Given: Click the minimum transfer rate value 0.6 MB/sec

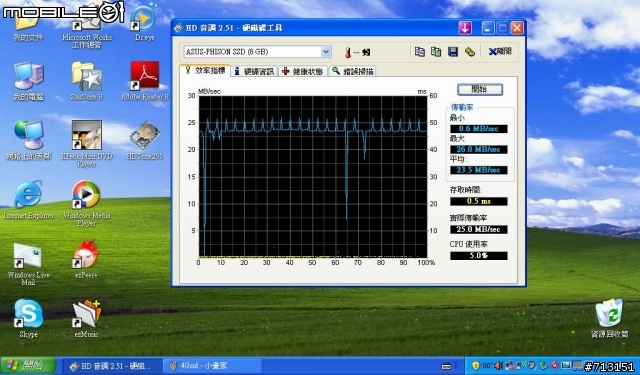Looking at the screenshot, I should click(x=479, y=129).
